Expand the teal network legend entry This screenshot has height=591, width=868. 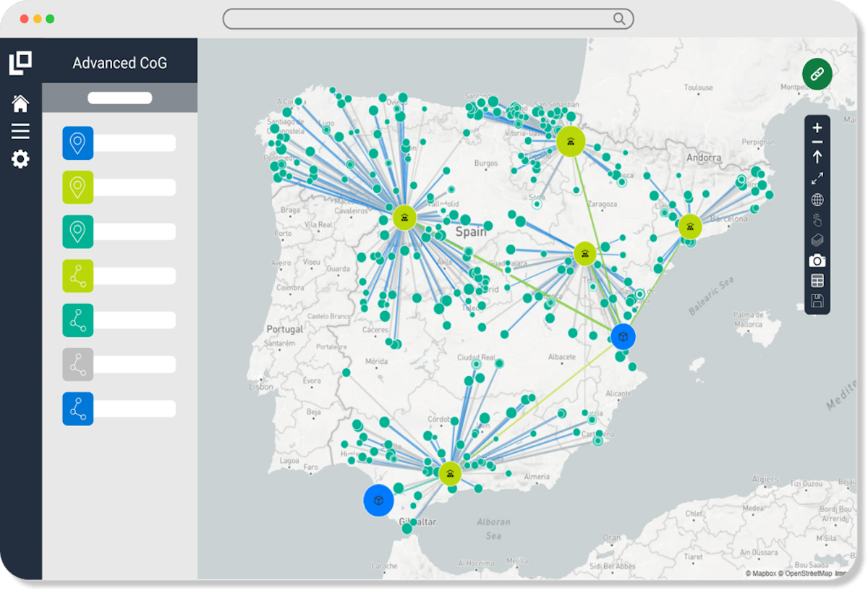pyautogui.click(x=77, y=320)
